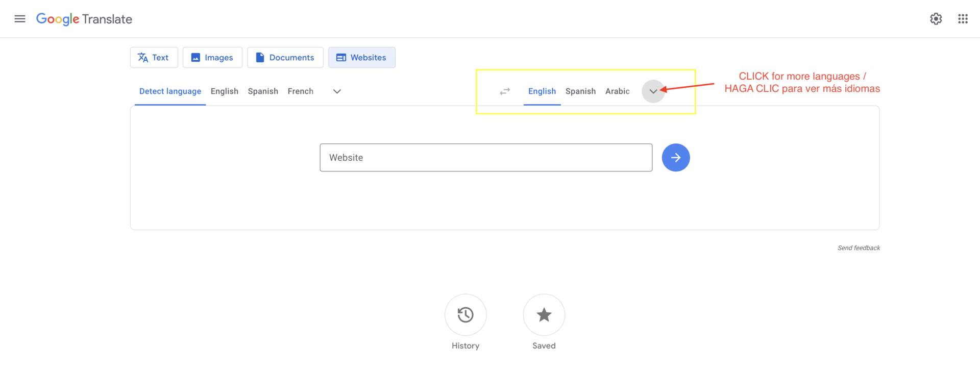Switch to Images translation mode
Viewport: 980px width, 369px height.
(212, 58)
